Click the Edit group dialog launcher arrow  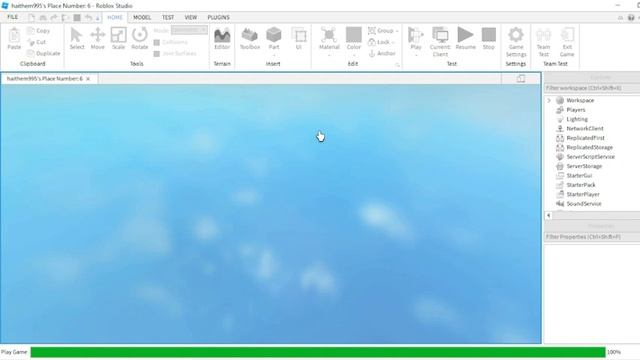tap(397, 65)
